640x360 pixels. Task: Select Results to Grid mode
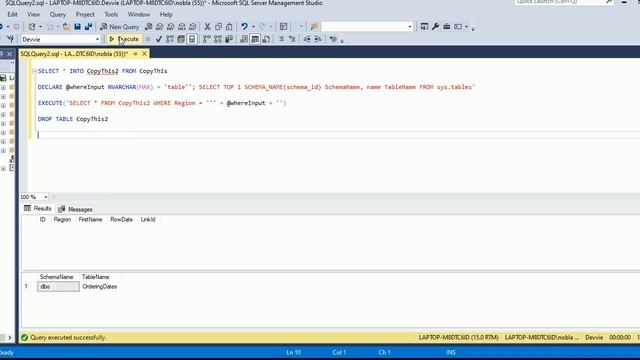(255, 39)
